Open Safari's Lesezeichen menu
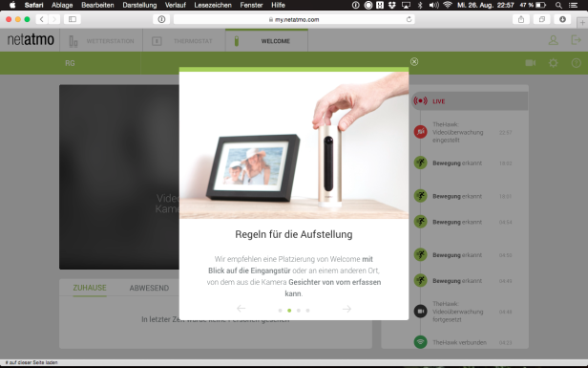Screen dimensions: 588x368 213,5
